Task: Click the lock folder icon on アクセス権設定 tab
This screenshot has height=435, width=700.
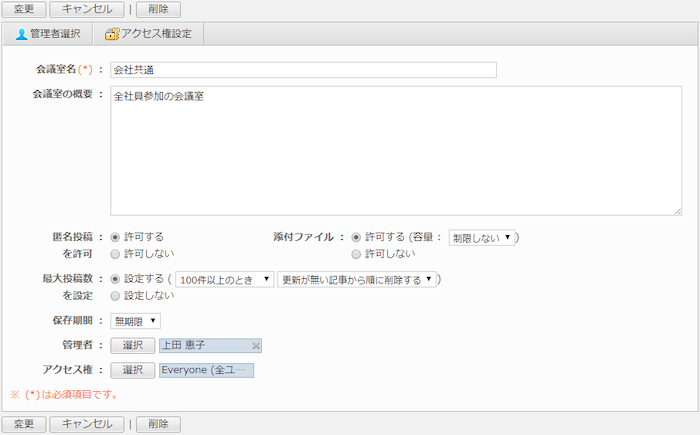Action: click(111, 34)
